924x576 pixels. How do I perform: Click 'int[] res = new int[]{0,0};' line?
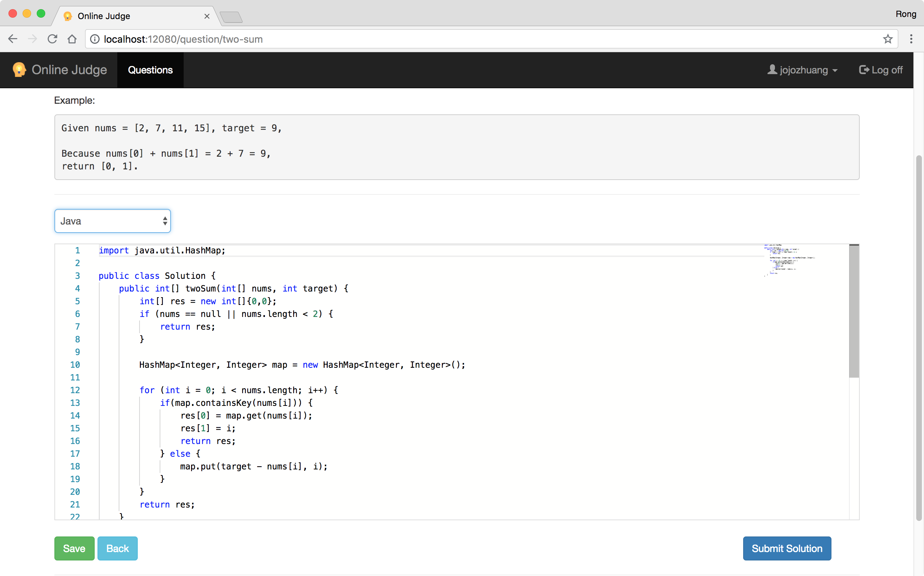[x=208, y=301]
